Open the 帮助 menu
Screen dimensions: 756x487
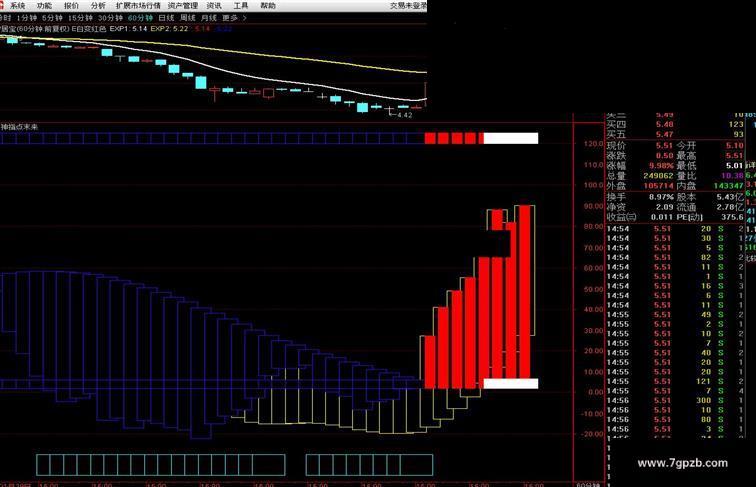click(268, 6)
